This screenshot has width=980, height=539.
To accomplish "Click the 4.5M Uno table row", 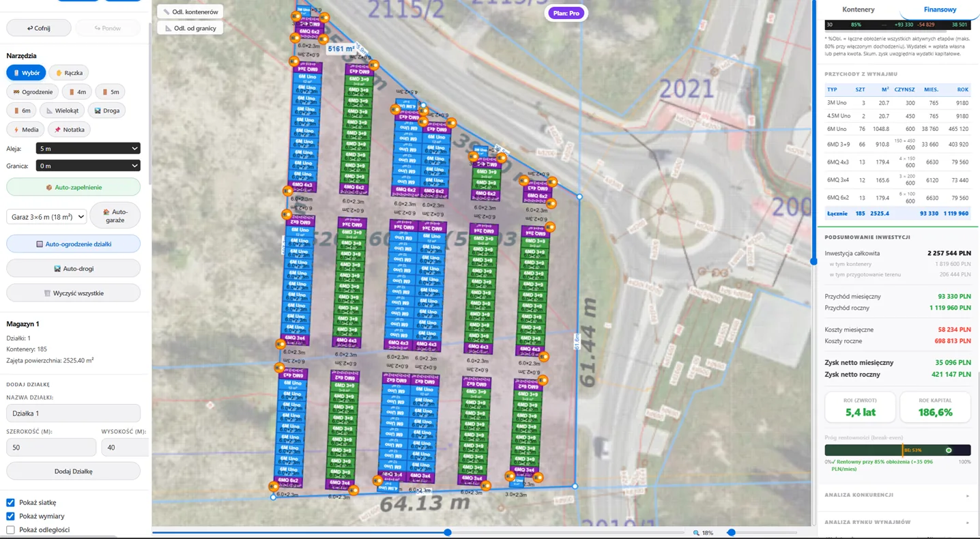I will (897, 116).
